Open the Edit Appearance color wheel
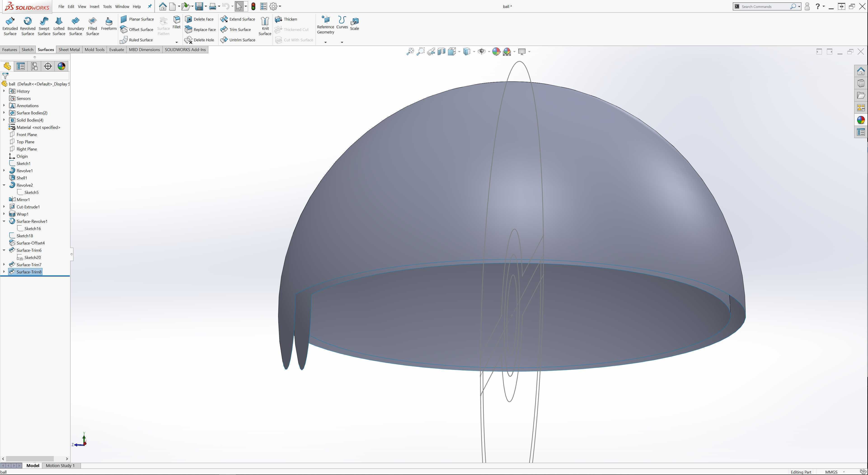868x475 pixels. 496,52
